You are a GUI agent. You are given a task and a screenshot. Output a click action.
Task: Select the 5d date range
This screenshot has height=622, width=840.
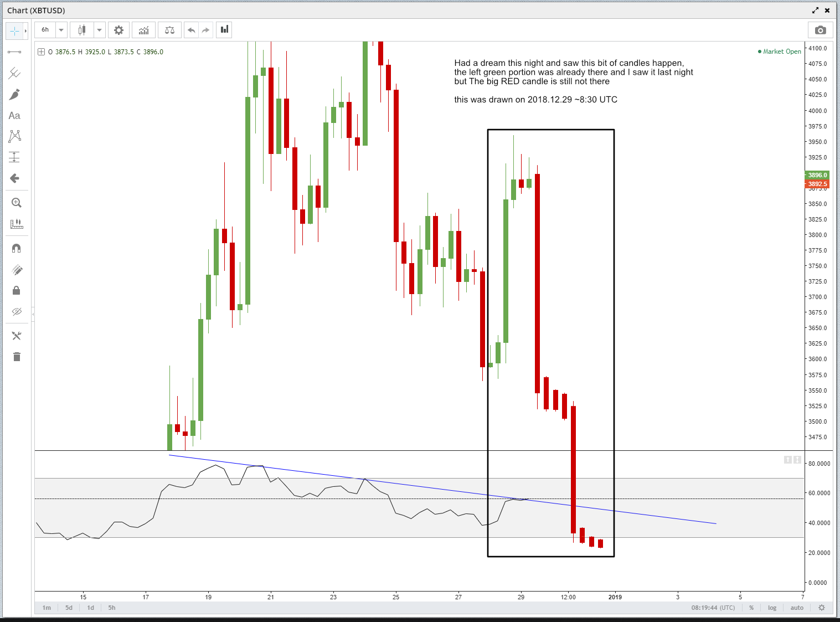[x=69, y=608]
